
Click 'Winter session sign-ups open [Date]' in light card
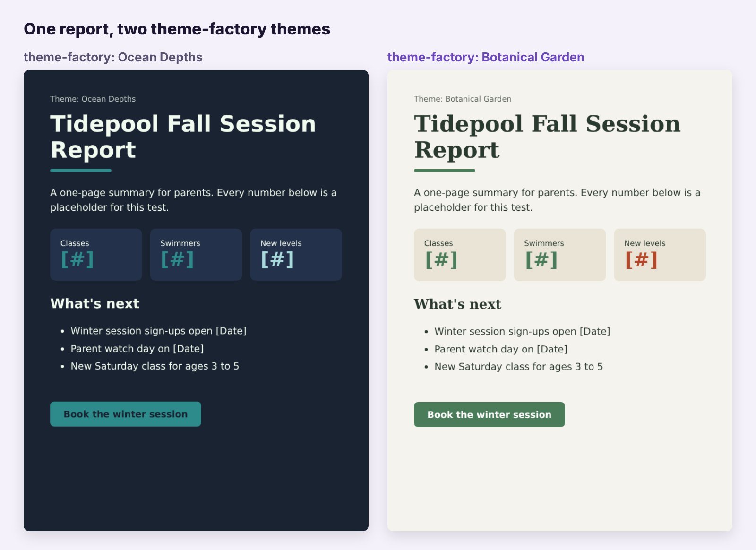click(x=523, y=331)
